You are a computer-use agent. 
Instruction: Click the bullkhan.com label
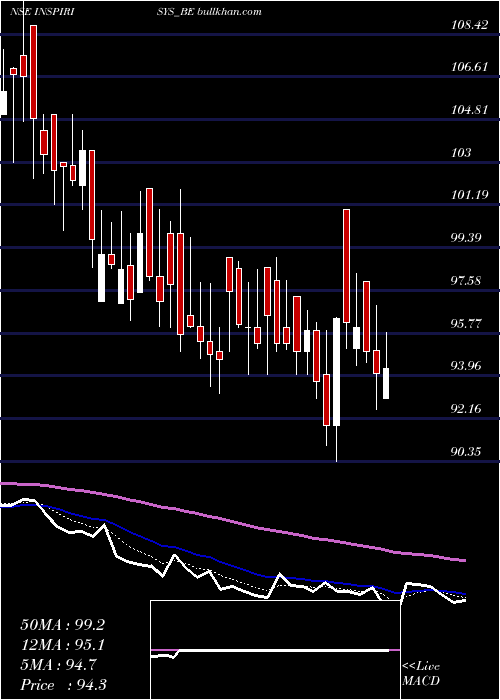(x=228, y=12)
